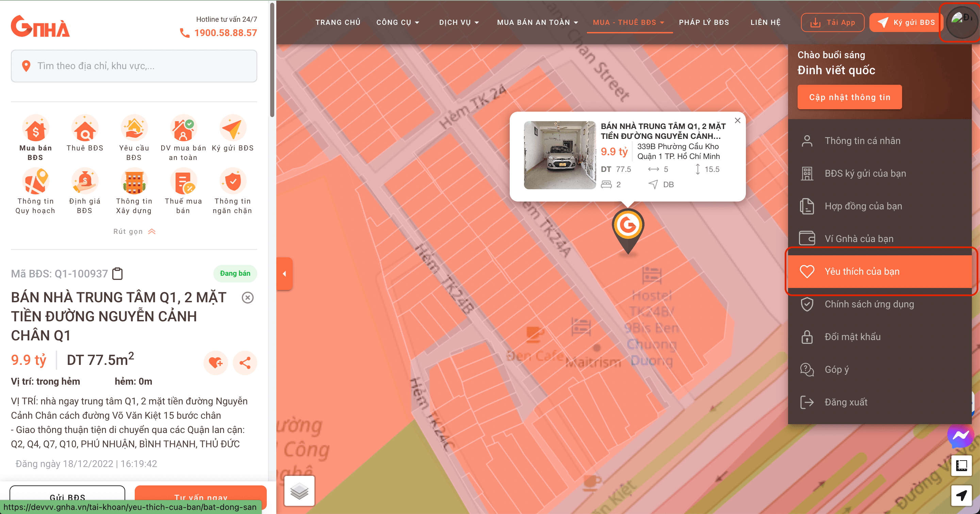The image size is (980, 514).
Task: Open Thông tin Xây dựng icon
Action: click(134, 181)
